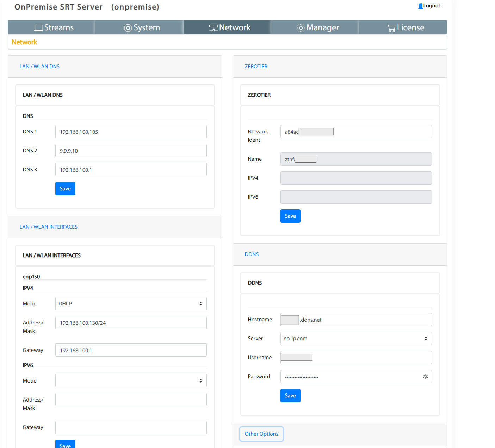The width and height of the screenshot is (495, 448).
Task: Open Other Options
Action: click(x=261, y=434)
